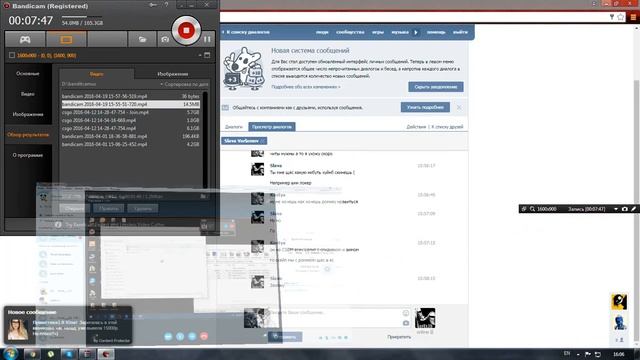
Task: Click the EN language indicator in the tray
Action: coord(567,353)
